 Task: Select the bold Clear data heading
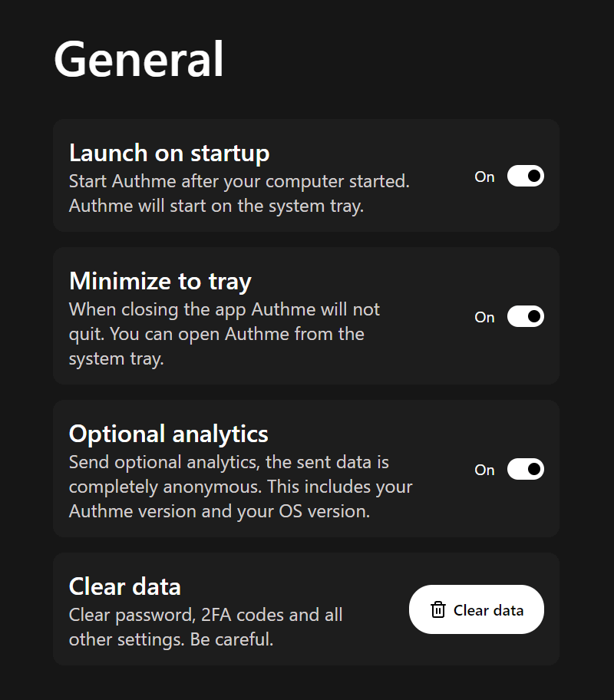[x=124, y=586]
